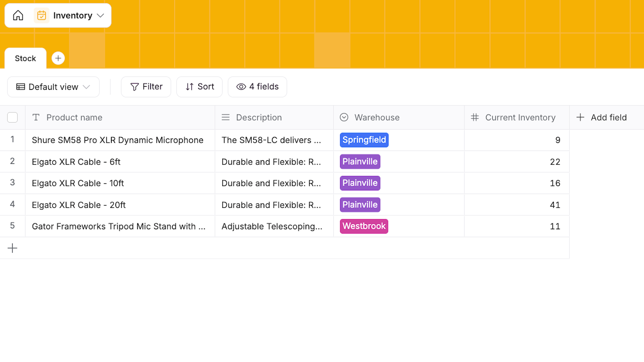The height and width of the screenshot is (362, 644).
Task: Open the Sort options
Action: coord(199,86)
